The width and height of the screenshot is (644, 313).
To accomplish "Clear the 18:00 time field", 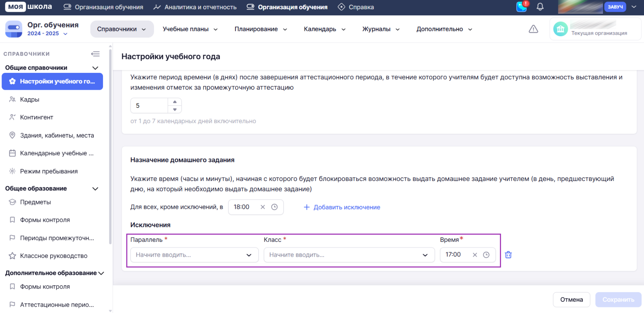I will [263, 207].
